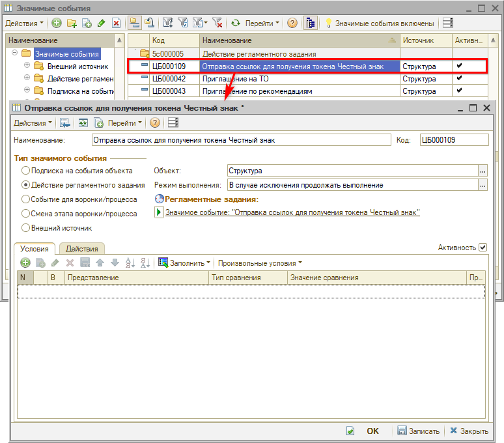Open the Перейти menu in the dialog toolbar
The height and width of the screenshot is (443, 504).
coord(124,122)
